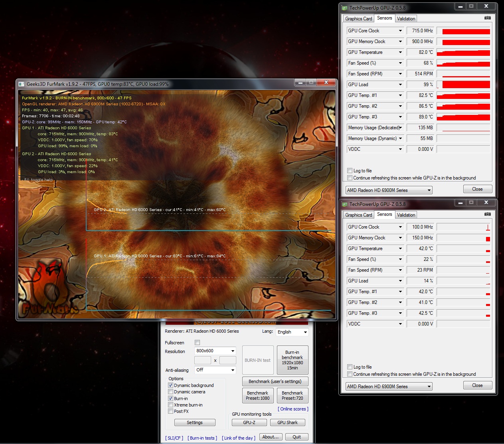The width and height of the screenshot is (504, 444).
Task: Enable Dynamic camera option
Action: click(171, 392)
